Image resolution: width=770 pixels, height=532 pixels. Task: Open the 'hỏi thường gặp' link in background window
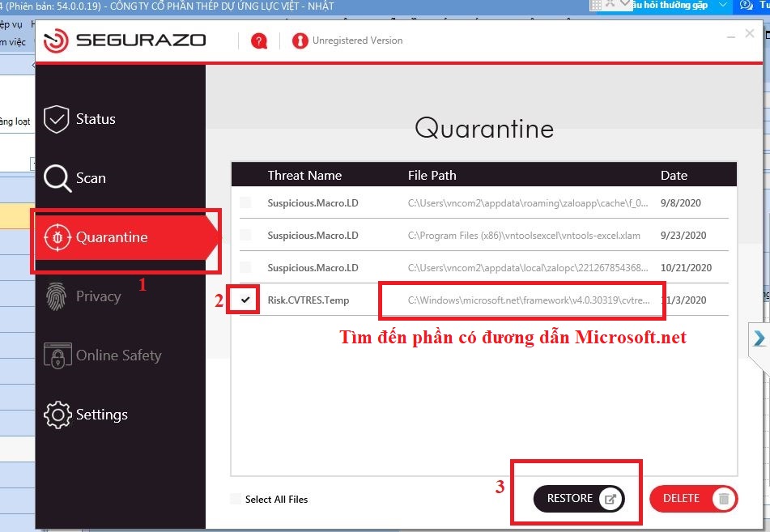[670, 6]
